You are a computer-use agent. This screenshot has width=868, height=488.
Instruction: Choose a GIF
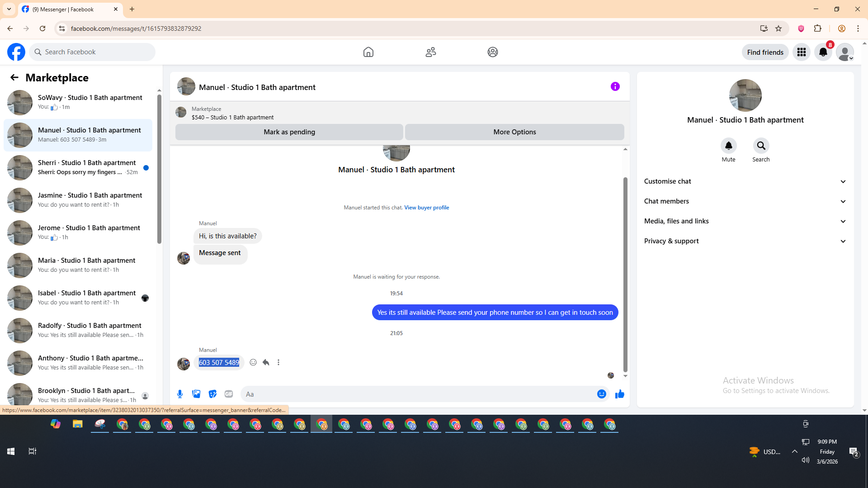pos(229,394)
